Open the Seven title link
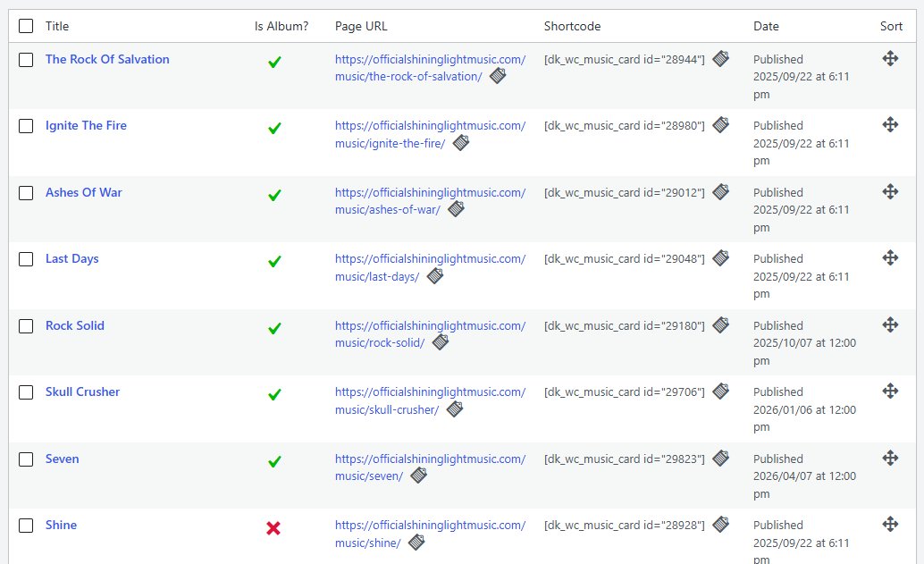Image resolution: width=924 pixels, height=564 pixels. coord(62,459)
